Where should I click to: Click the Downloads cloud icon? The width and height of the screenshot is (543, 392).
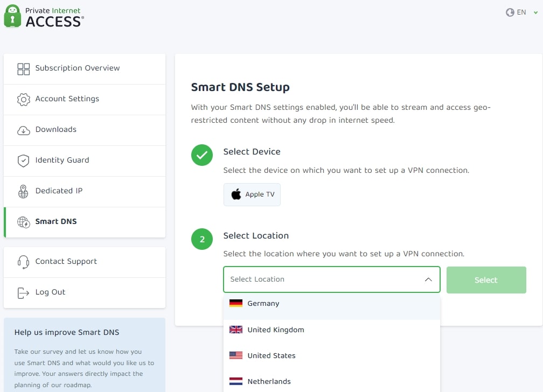tap(24, 130)
